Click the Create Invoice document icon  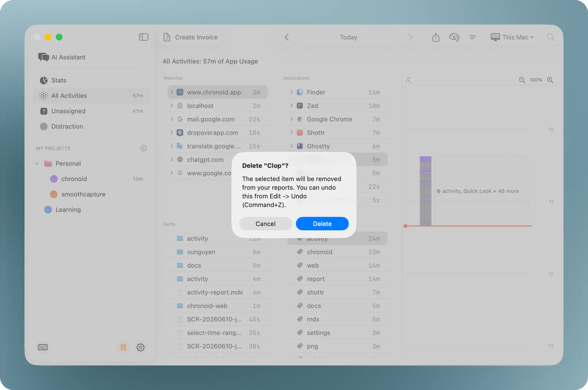pos(167,37)
